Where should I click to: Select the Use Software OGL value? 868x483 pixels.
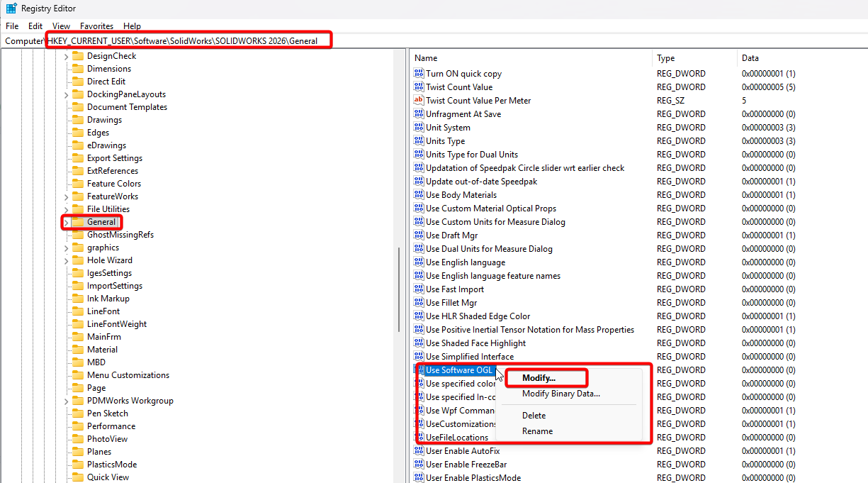(x=459, y=370)
